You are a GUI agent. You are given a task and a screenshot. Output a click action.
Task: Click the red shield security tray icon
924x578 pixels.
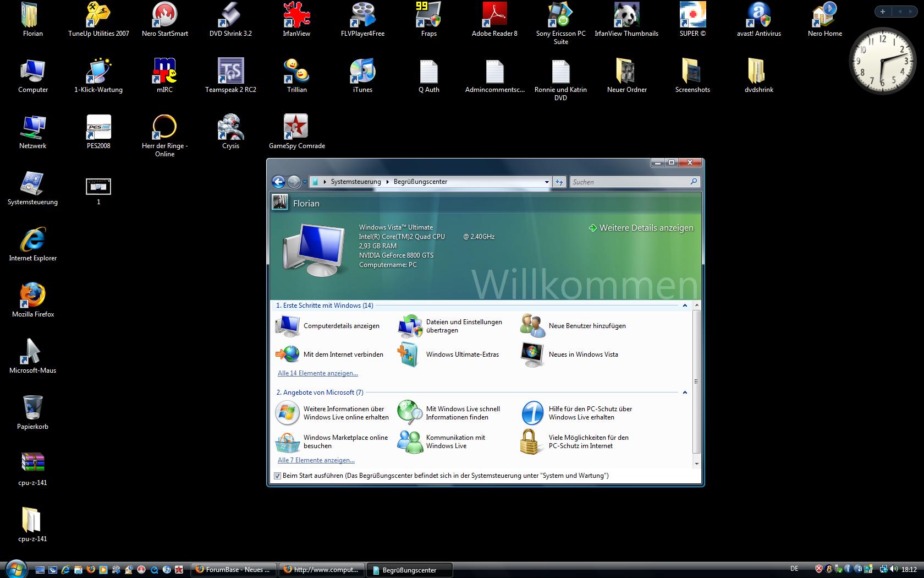click(x=819, y=569)
